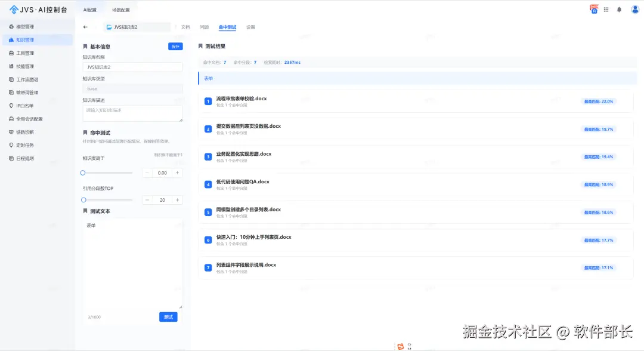The image size is (644, 351).
Task: Click the number 7 badge of 列表组件字段展示说明.docx
Action: pos(208,267)
